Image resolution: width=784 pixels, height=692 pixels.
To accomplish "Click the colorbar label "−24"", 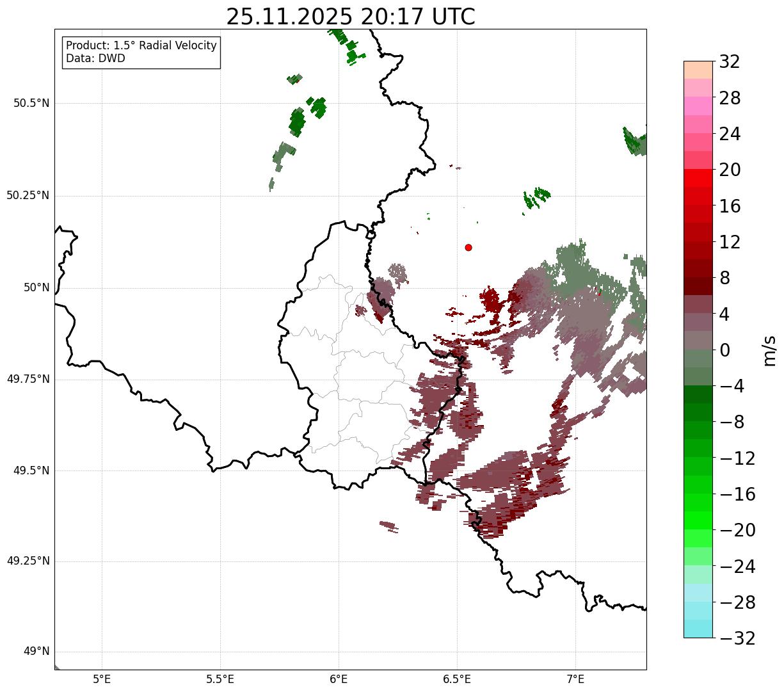I will 737,567.
